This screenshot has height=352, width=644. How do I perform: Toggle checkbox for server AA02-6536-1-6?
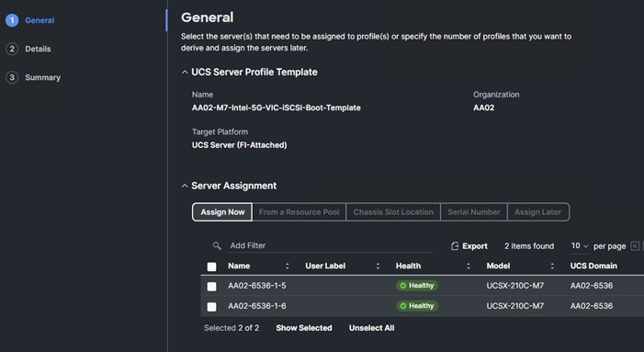point(211,306)
